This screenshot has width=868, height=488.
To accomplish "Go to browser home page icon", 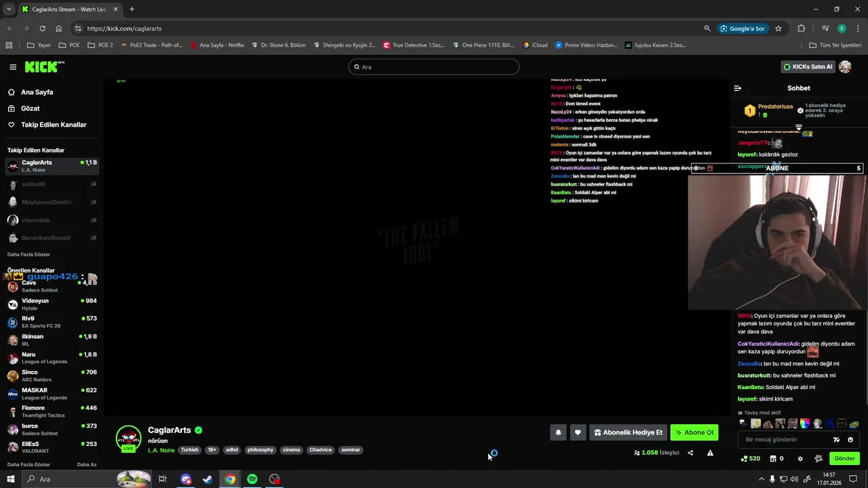I will [59, 28].
